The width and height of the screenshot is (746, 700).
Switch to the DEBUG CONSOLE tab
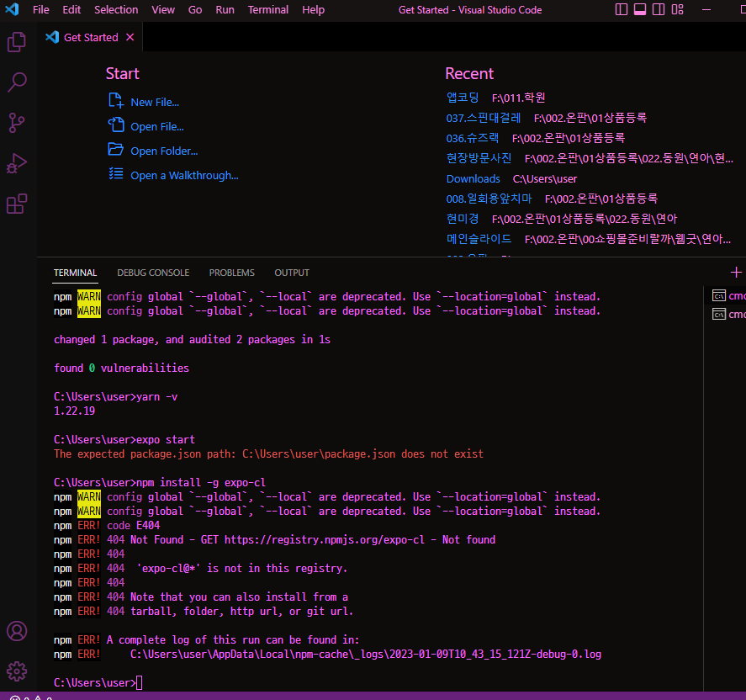point(153,273)
